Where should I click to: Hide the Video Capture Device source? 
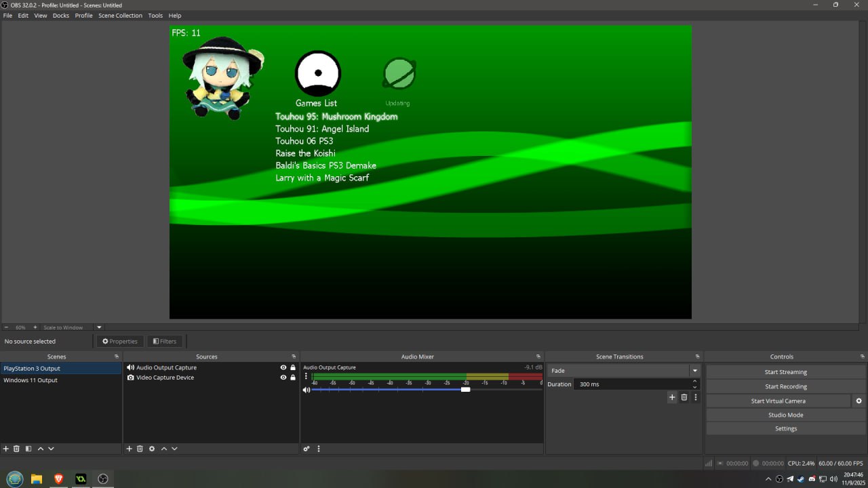283,378
